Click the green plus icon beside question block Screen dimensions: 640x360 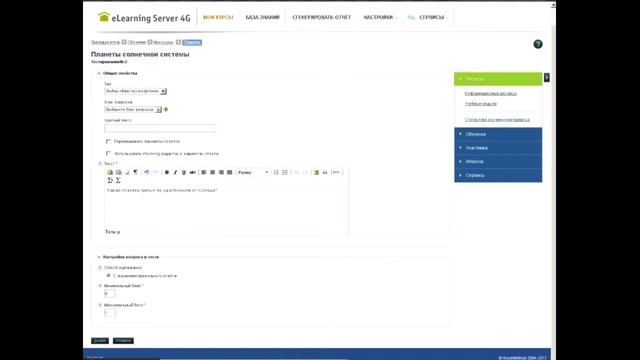tap(166, 109)
